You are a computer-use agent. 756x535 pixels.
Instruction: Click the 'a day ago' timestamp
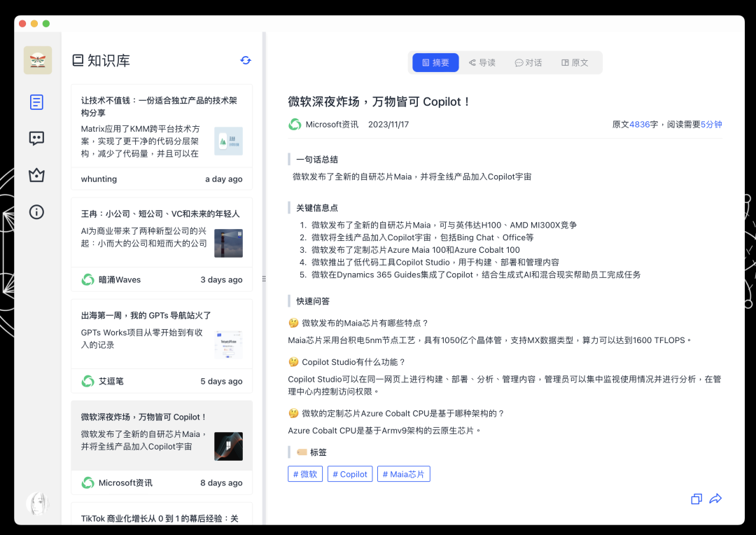pyautogui.click(x=224, y=179)
